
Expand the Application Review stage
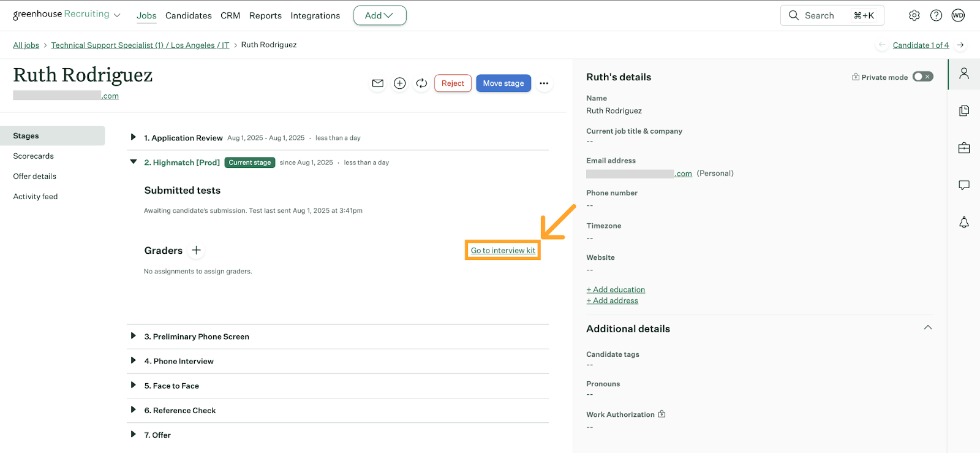(133, 137)
